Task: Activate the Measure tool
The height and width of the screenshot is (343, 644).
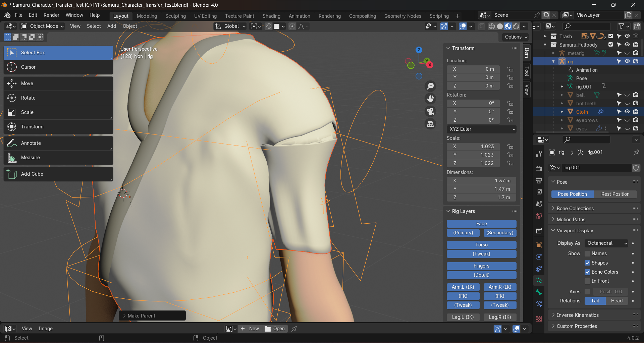Action: pos(58,158)
